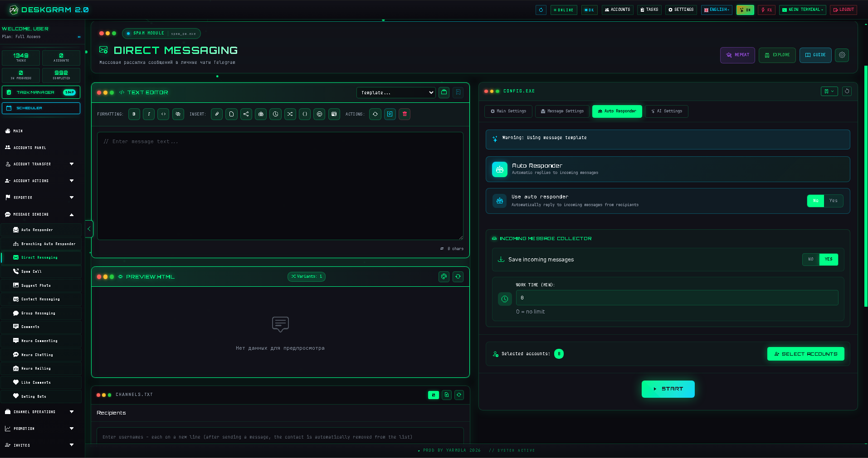Click the Logout button
The width and height of the screenshot is (868, 458).
[x=844, y=10]
